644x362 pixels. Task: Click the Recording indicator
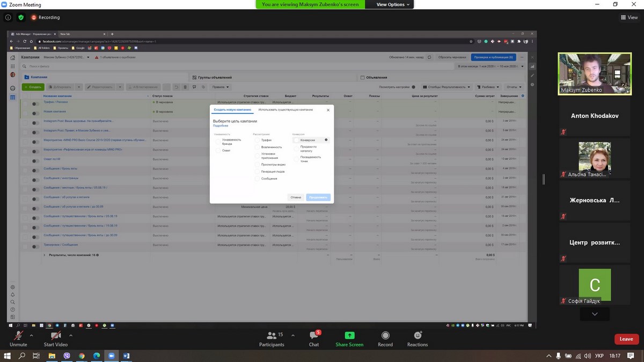45,17
